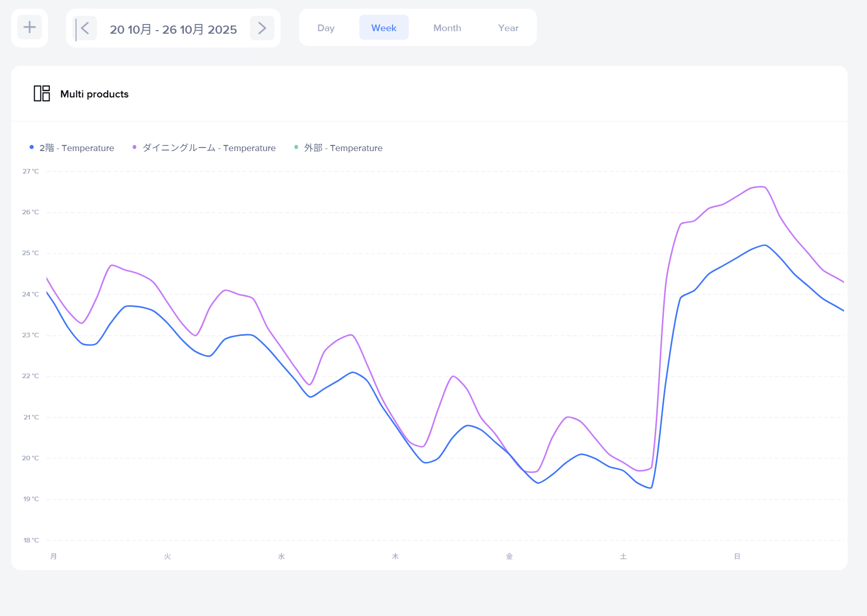Click the green 外部 legend dot
867x616 pixels.
(296, 147)
